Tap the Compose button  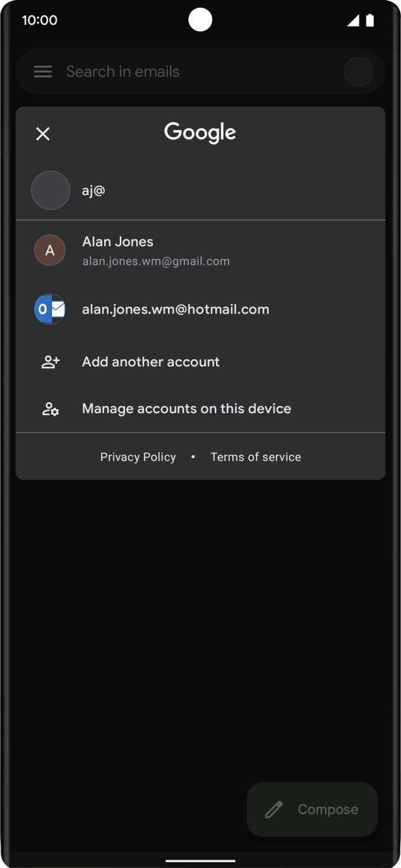[312, 809]
